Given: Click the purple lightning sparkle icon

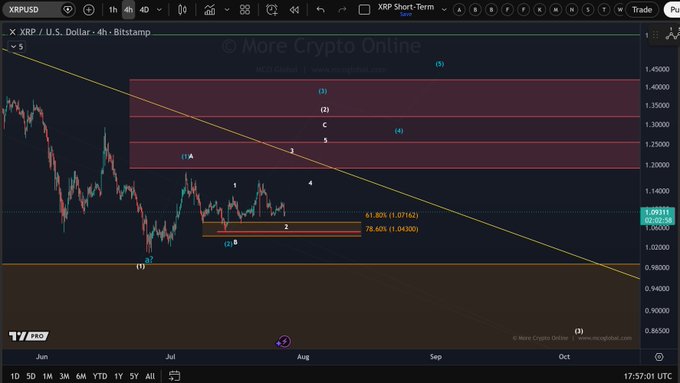Looking at the screenshot, I should (x=283, y=342).
